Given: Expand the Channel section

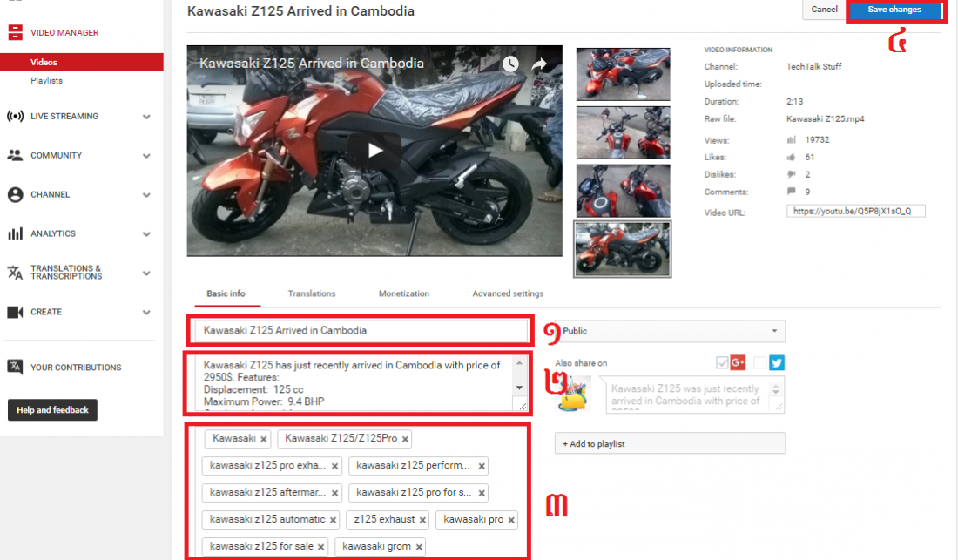Looking at the screenshot, I should (x=146, y=194).
